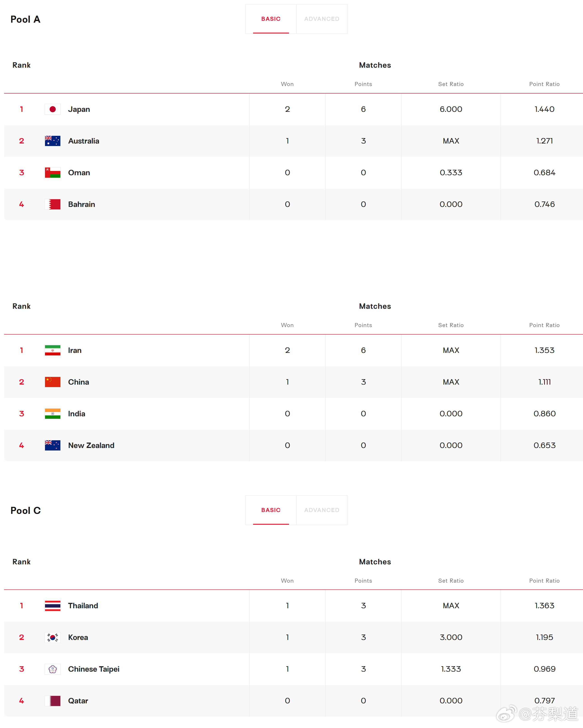Open the New Zealand team link
583x728 pixels.
pos(91,445)
